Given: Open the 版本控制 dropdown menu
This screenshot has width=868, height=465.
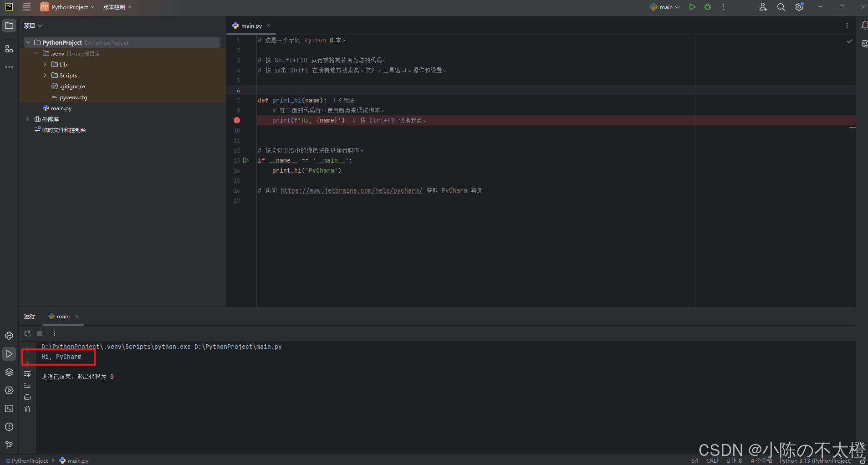Looking at the screenshot, I should pos(117,7).
